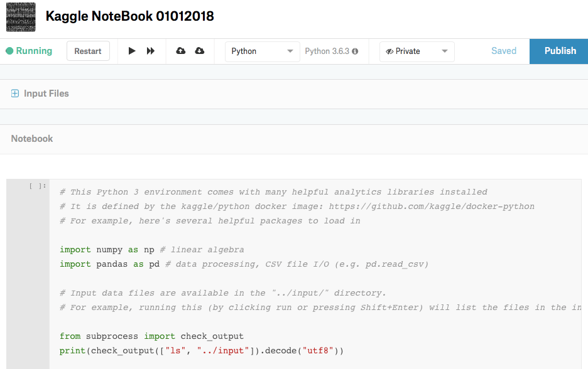
Task: Expand Input Files with plus icon
Action: coord(15,94)
